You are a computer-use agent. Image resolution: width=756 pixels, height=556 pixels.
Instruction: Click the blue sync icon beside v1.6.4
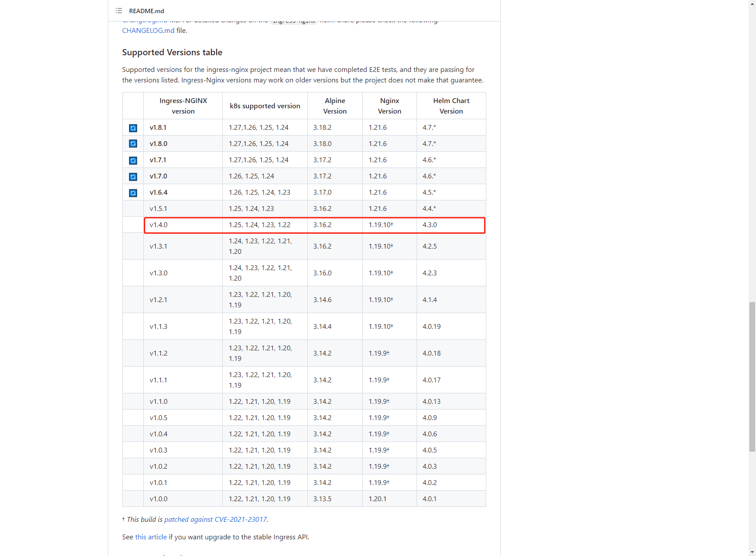tap(133, 193)
